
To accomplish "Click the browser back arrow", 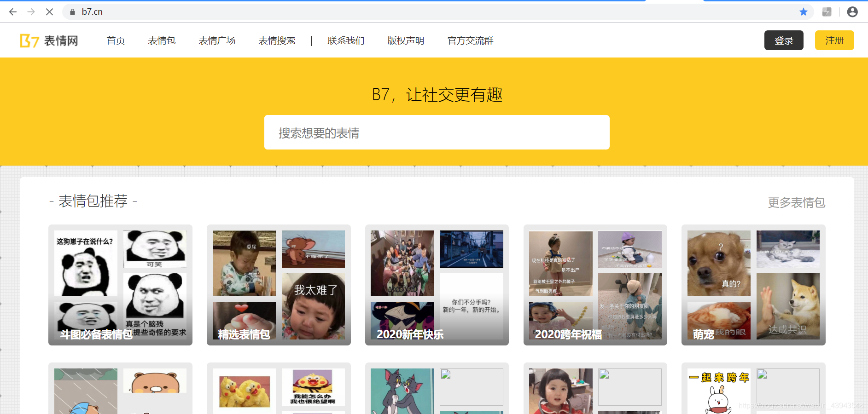I will click(13, 12).
